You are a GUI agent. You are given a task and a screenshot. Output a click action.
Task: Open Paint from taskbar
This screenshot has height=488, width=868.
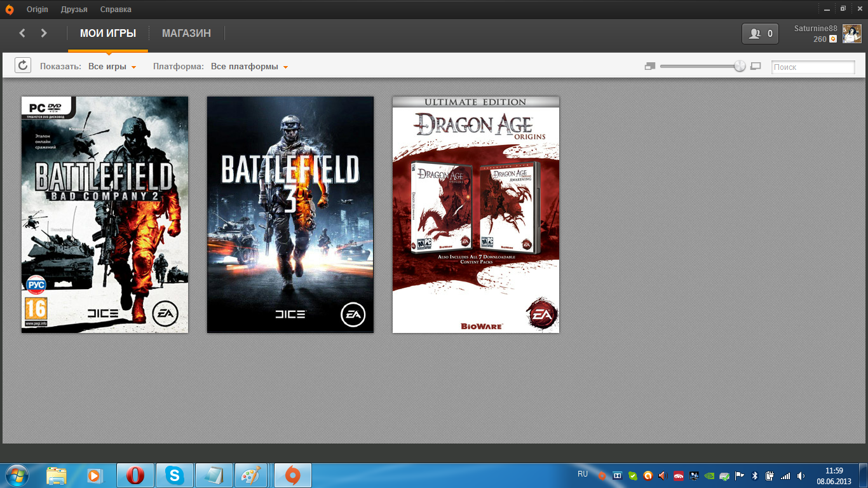click(253, 475)
